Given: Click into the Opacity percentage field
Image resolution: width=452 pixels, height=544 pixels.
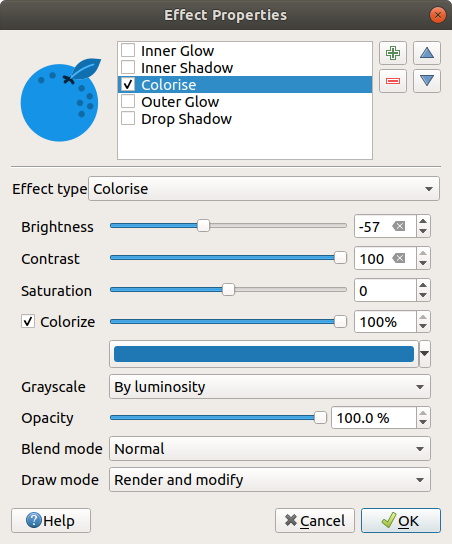Looking at the screenshot, I should tap(374, 418).
